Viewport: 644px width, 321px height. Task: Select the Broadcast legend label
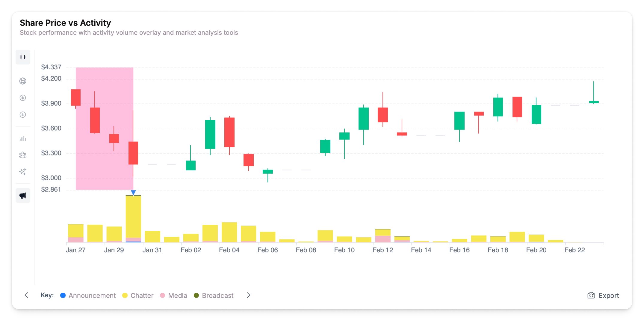tap(217, 295)
